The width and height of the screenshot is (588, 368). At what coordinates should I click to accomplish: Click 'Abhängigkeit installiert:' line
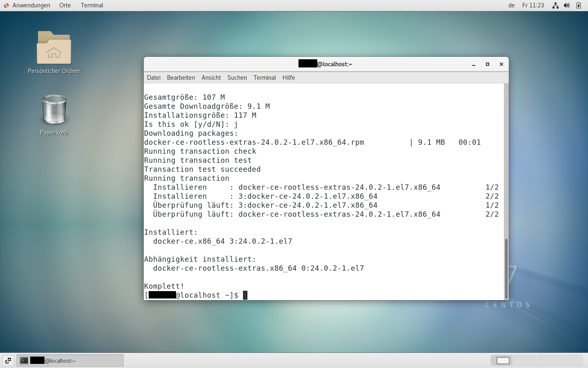click(200, 259)
